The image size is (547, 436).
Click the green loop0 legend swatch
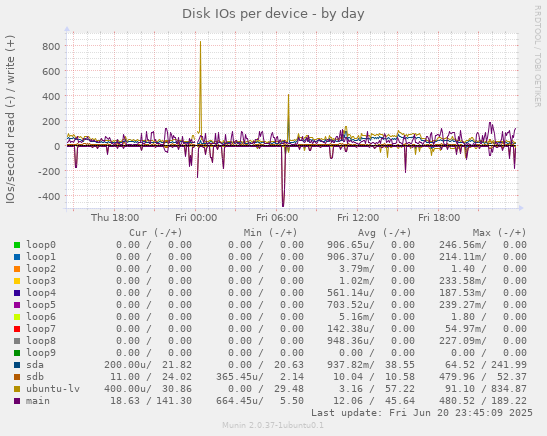(x=17, y=245)
